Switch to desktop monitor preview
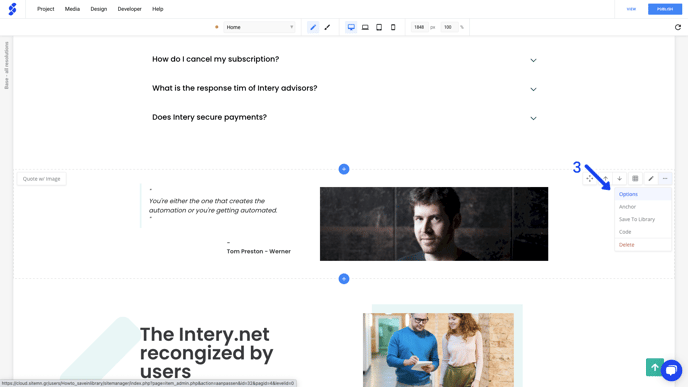The image size is (688, 387). pyautogui.click(x=351, y=27)
